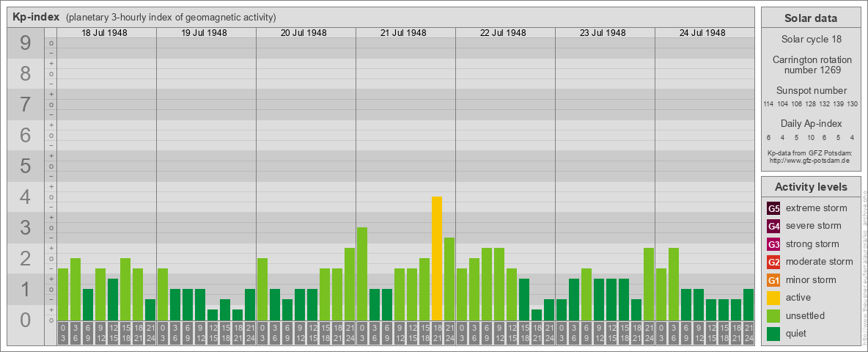
Task: Click the 21 Jul 0-3 hour bar
Action: [x=362, y=274]
